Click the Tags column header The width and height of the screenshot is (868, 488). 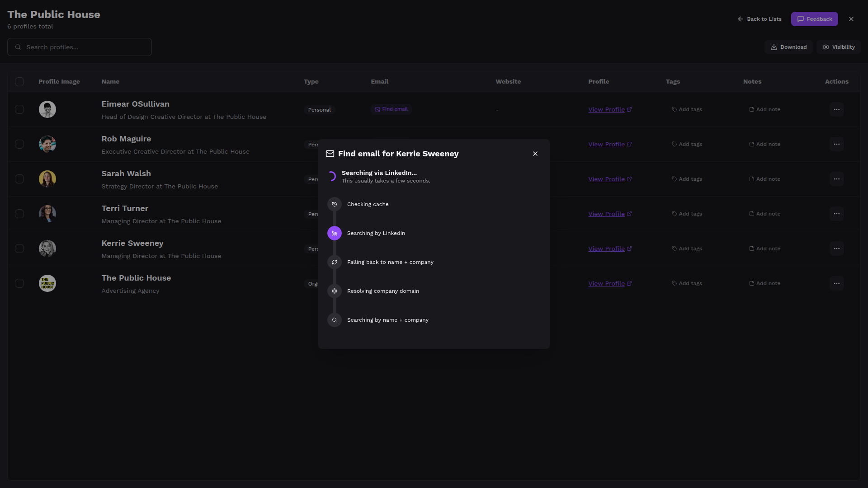click(x=673, y=82)
